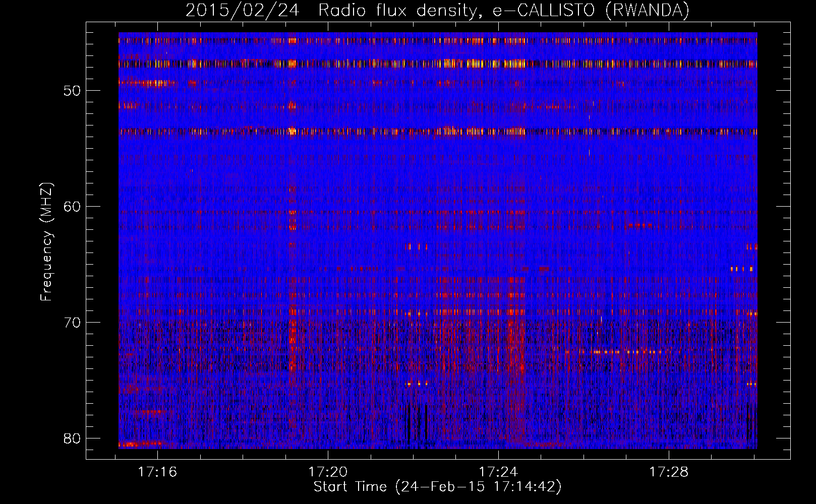Viewport: 816px width, 504px height.
Task: Click the 17:20 time tick label
Action: (x=328, y=472)
